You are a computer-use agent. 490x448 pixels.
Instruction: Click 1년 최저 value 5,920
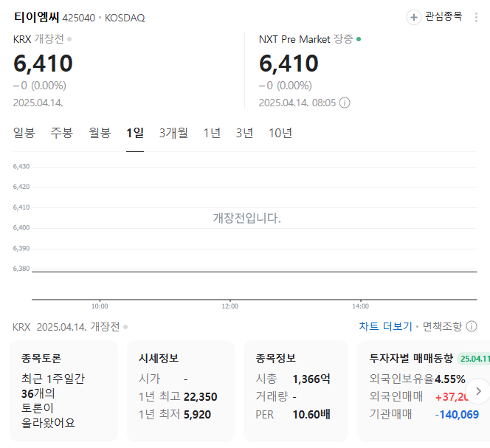(x=197, y=415)
